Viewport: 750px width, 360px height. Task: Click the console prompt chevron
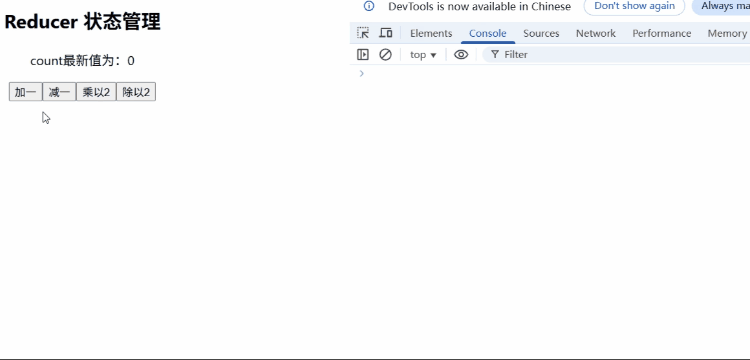362,73
